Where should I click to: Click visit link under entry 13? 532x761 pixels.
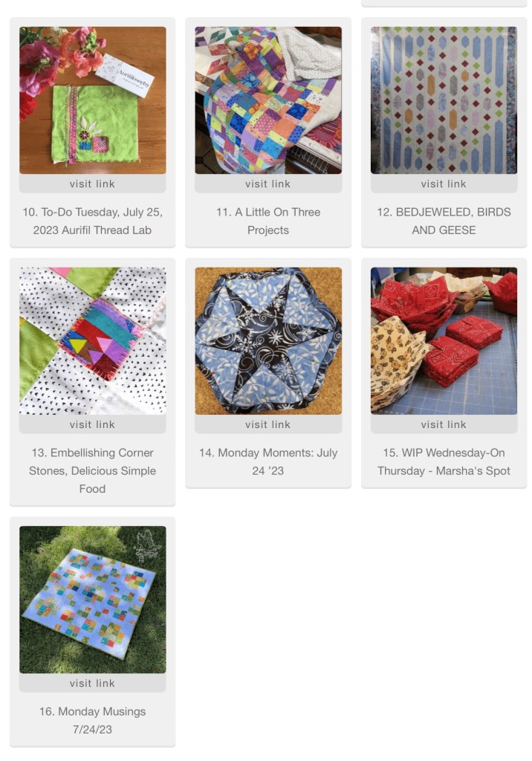pos(92,424)
